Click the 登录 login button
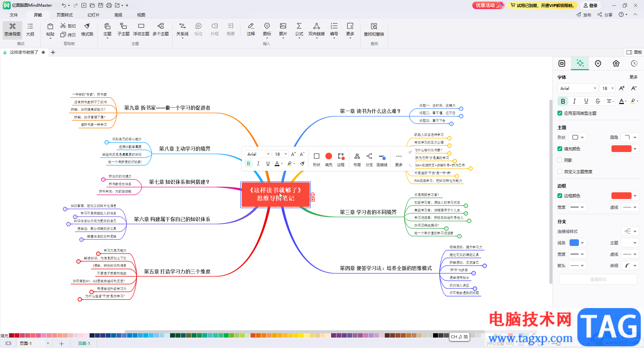This screenshot has height=348, width=644. [591, 5]
